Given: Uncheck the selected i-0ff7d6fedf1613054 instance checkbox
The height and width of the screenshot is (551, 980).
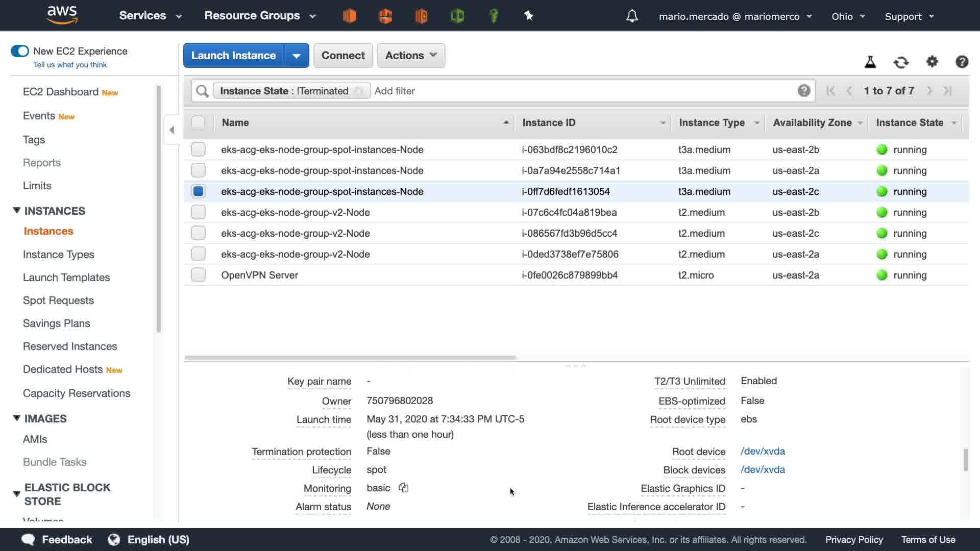Looking at the screenshot, I should point(198,191).
